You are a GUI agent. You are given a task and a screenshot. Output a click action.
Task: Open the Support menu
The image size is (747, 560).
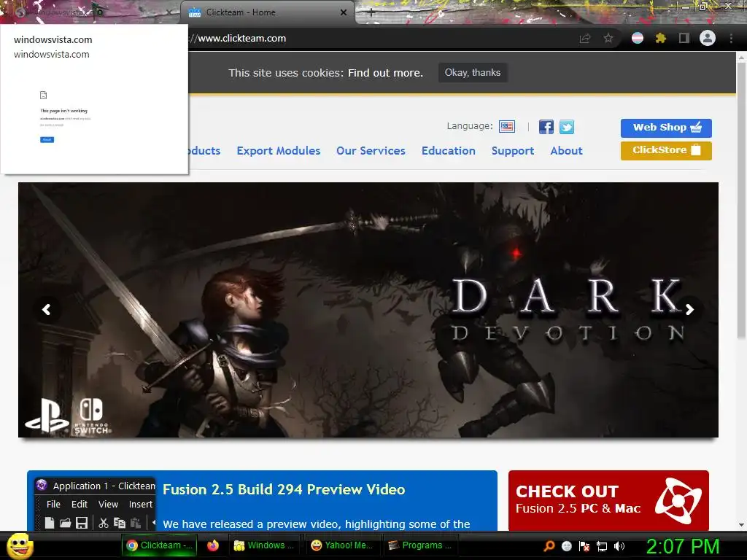[x=513, y=151]
